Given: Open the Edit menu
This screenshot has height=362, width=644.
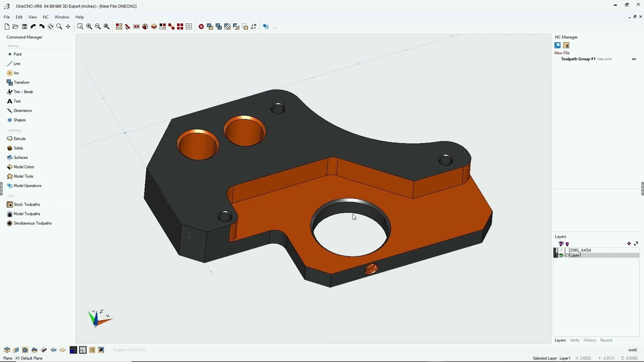Looking at the screenshot, I should (x=19, y=17).
